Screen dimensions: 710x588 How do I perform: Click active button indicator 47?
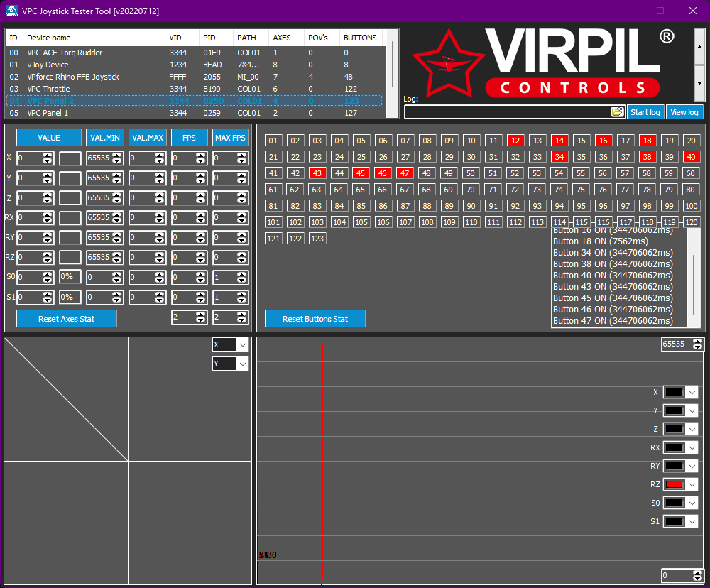405,173
